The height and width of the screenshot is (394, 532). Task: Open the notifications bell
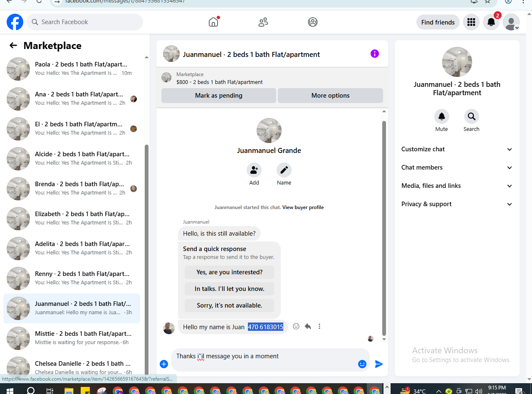tap(491, 22)
